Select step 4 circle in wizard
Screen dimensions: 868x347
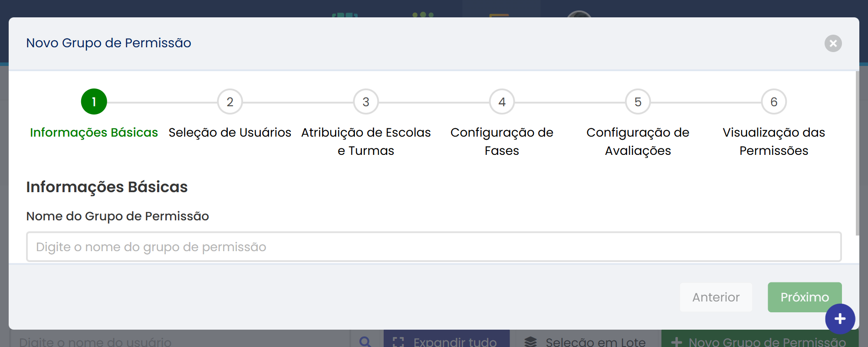[502, 101]
